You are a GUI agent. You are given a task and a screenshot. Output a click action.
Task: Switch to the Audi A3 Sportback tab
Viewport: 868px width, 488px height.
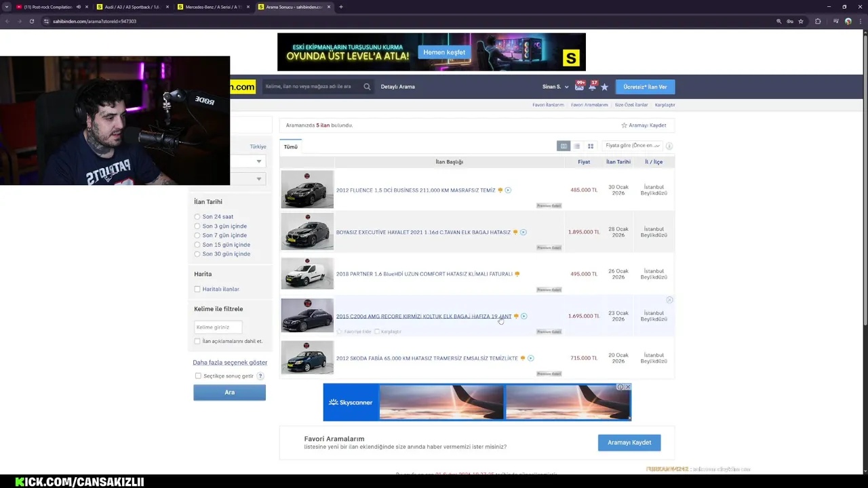click(132, 7)
